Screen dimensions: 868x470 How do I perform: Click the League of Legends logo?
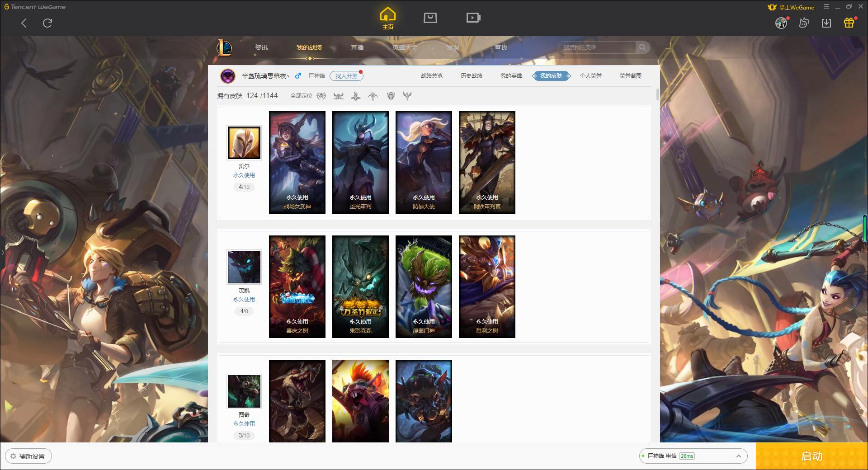point(224,47)
